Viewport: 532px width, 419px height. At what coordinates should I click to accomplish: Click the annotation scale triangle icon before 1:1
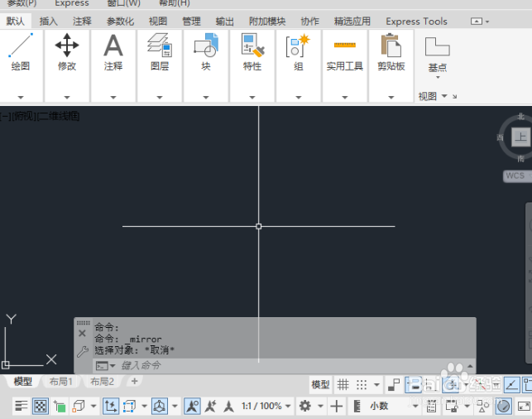(x=229, y=406)
